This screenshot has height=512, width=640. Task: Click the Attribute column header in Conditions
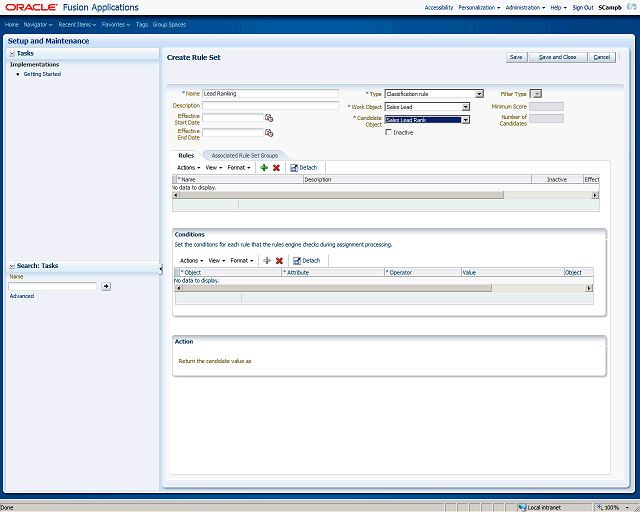point(333,272)
